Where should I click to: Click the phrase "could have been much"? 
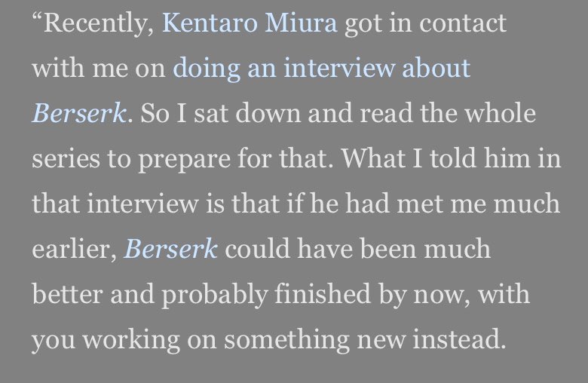pyautogui.click(x=358, y=249)
